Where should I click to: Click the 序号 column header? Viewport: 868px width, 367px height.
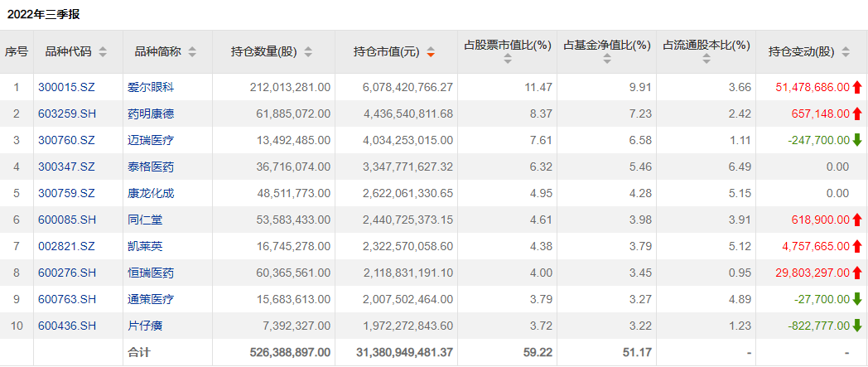coord(17,52)
